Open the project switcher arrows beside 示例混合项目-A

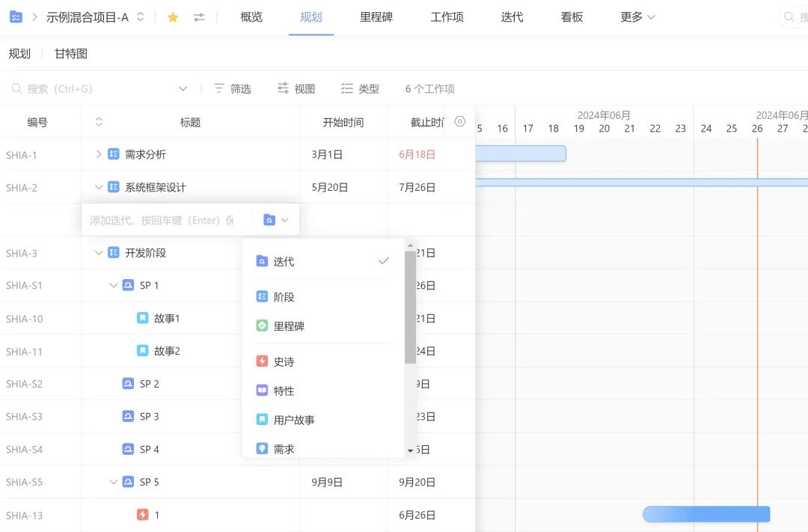[140, 17]
